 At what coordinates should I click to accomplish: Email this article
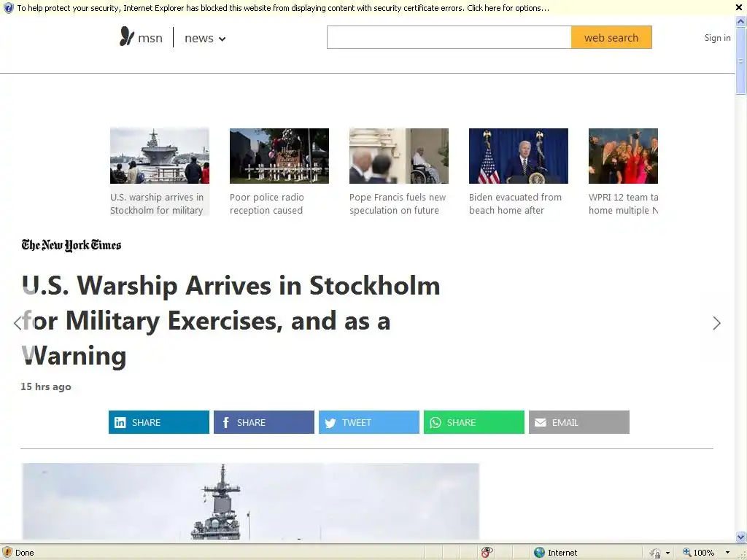(x=578, y=422)
